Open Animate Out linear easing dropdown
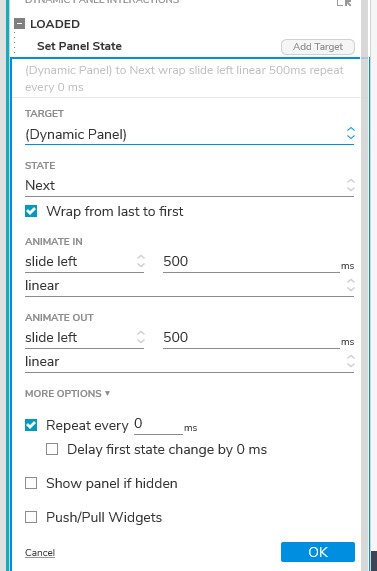This screenshot has width=377, height=571. pos(189,361)
